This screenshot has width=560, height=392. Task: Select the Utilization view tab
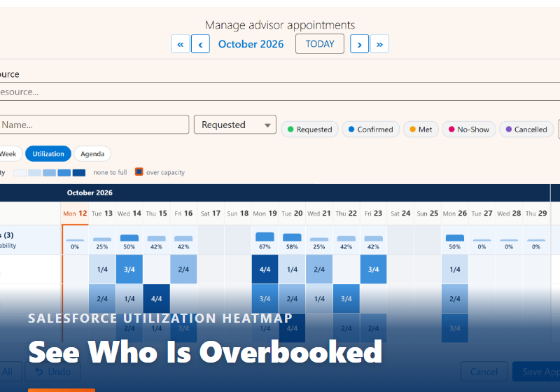pyautogui.click(x=48, y=154)
